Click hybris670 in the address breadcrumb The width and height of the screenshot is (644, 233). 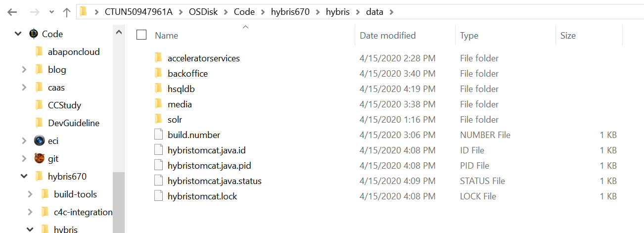pyautogui.click(x=290, y=12)
